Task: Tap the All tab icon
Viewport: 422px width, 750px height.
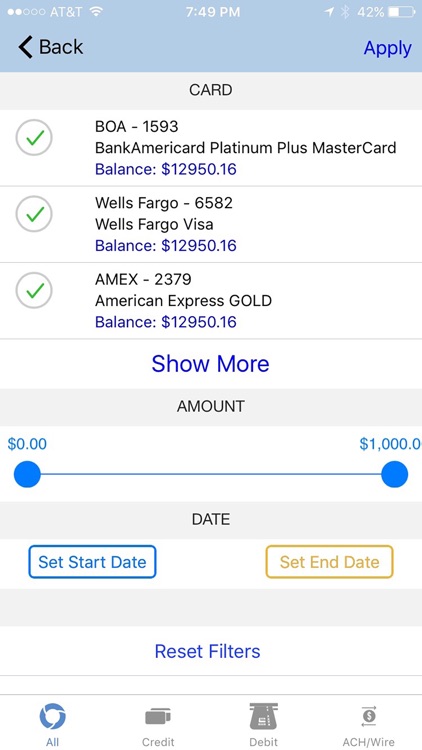Action: click(53, 717)
